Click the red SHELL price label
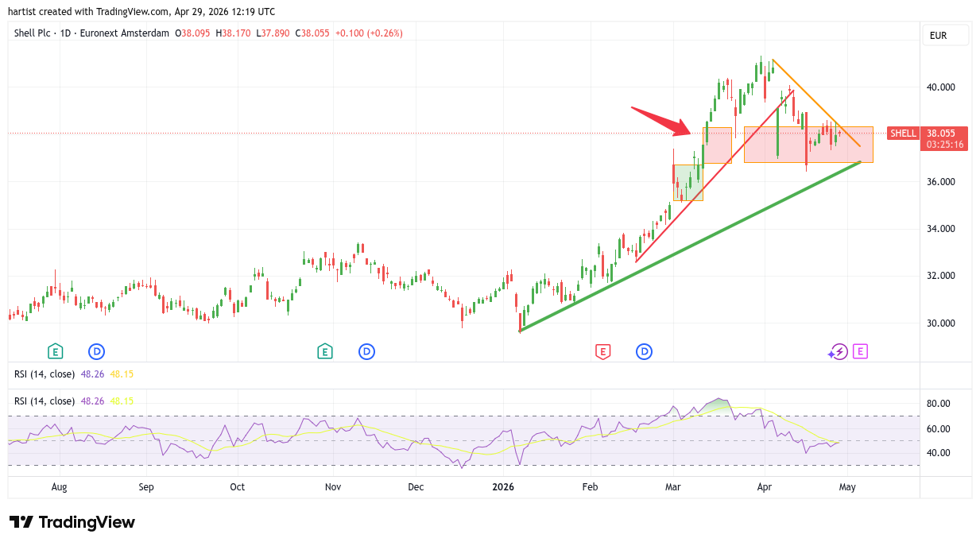The height and width of the screenshot is (546, 980). [903, 134]
